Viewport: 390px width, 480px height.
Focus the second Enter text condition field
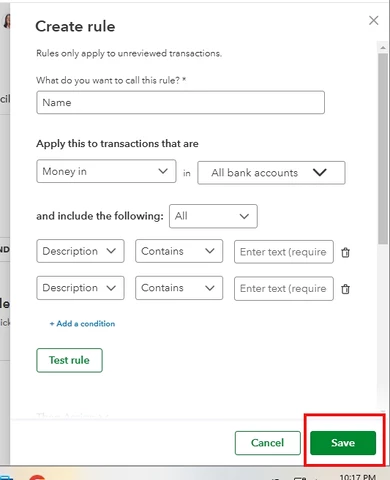point(284,288)
